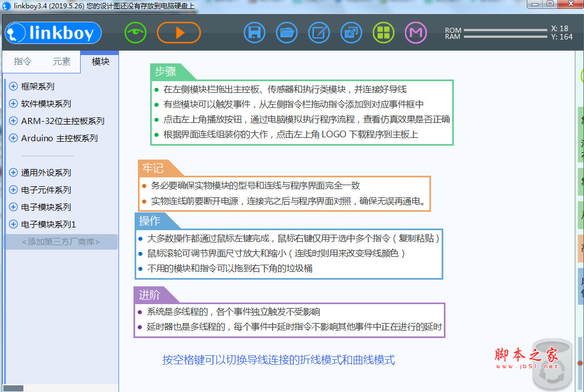Click the pink M icon
This screenshot has height=392, width=584.
point(415,33)
